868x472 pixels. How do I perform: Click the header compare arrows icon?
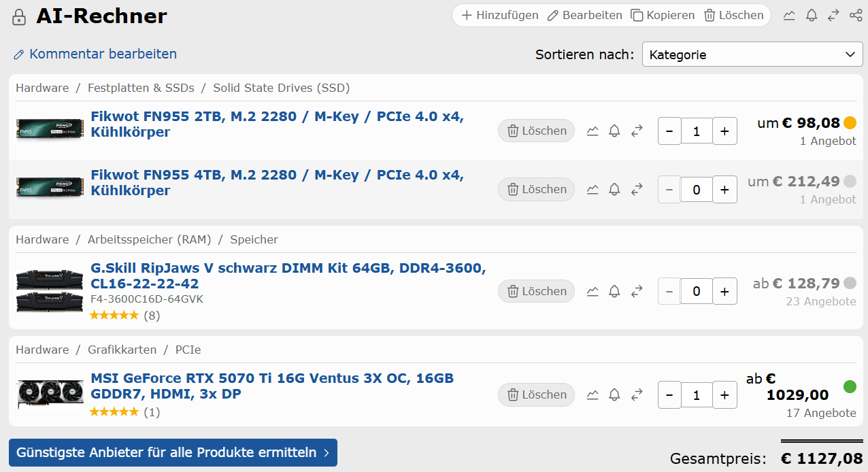tap(833, 16)
